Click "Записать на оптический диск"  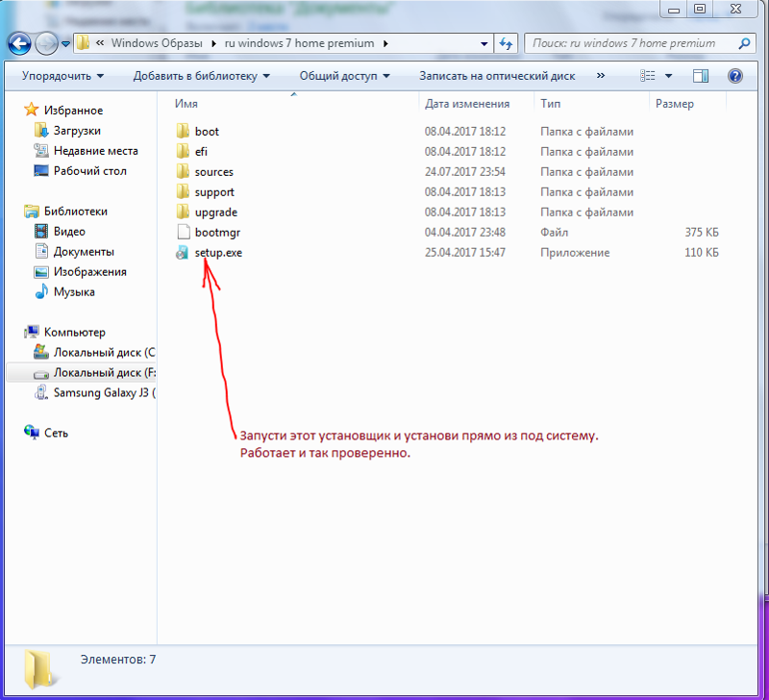tap(497, 76)
